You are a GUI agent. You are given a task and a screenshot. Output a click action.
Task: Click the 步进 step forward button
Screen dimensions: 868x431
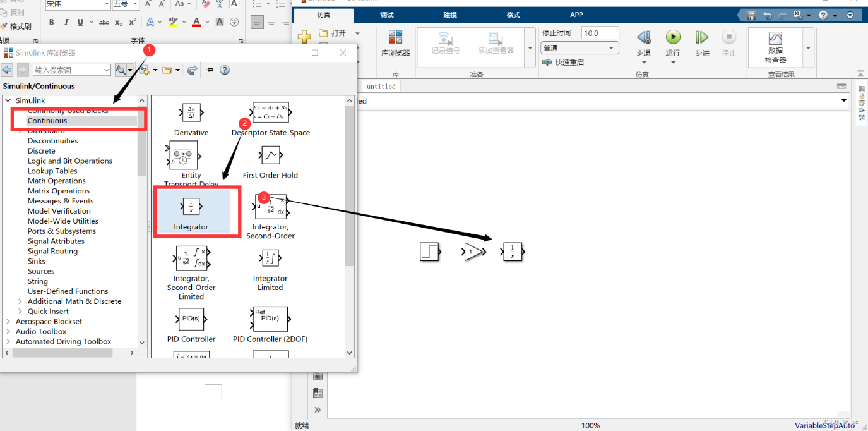pos(702,43)
